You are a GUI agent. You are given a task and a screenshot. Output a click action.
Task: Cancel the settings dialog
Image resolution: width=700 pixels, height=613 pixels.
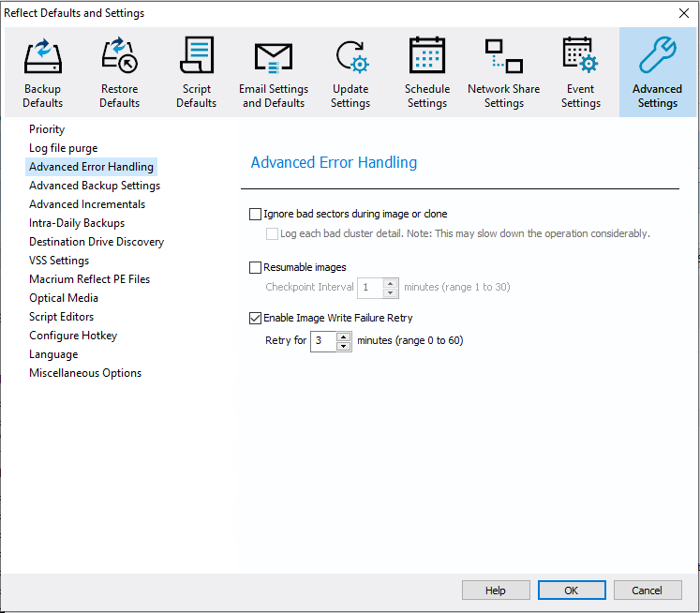tap(648, 591)
